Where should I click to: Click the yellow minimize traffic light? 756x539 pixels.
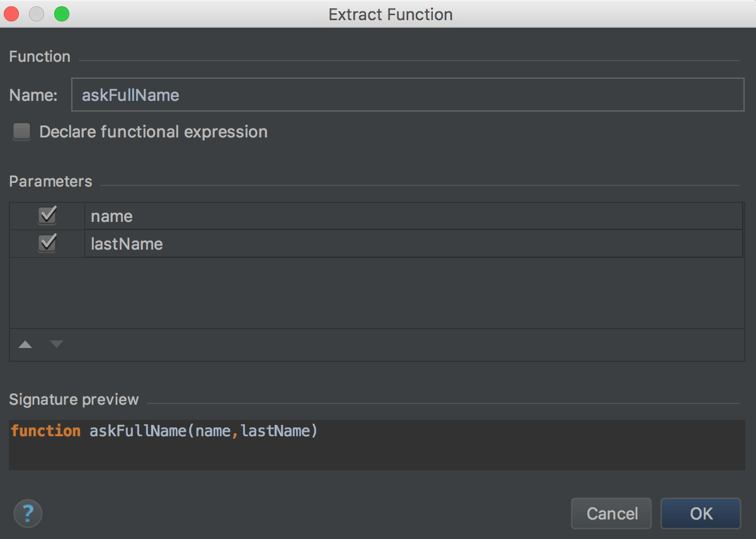point(36,14)
